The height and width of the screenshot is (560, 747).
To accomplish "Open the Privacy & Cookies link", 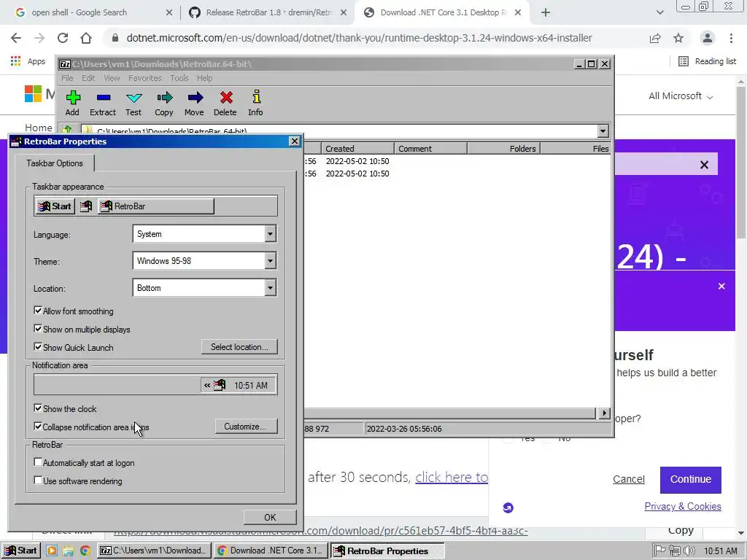I will coord(683,506).
